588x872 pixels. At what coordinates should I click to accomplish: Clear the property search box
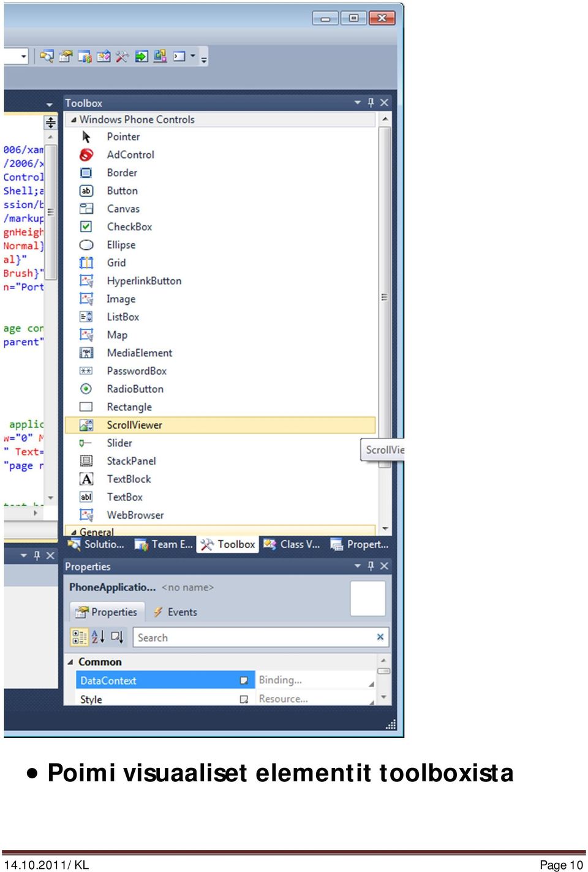380,637
